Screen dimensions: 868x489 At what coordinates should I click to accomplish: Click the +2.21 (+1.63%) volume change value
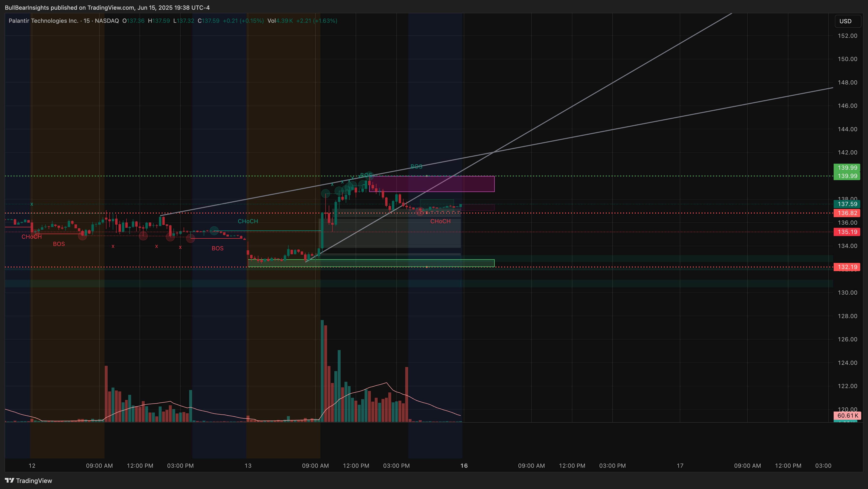point(317,21)
